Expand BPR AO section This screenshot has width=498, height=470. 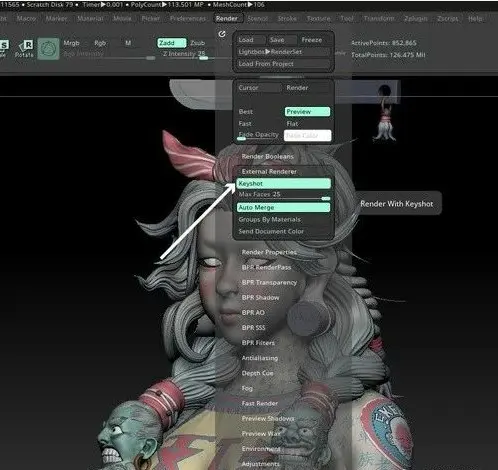click(x=253, y=313)
